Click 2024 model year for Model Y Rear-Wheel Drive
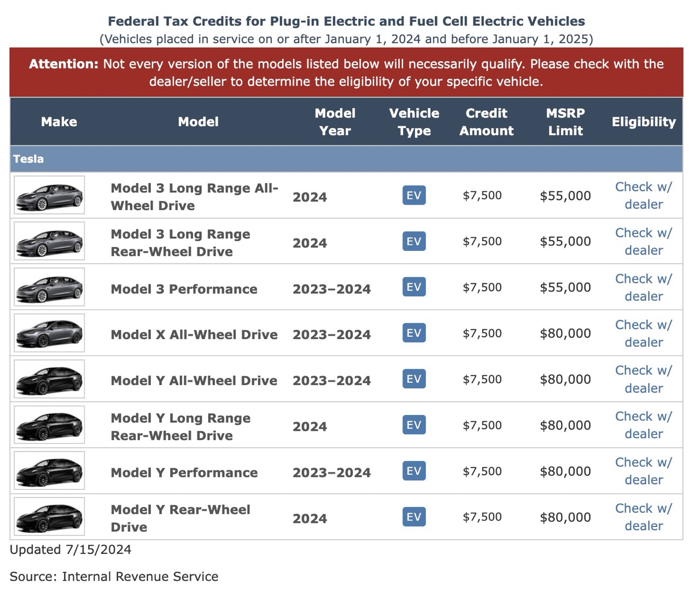The image size is (700, 590). [310, 518]
